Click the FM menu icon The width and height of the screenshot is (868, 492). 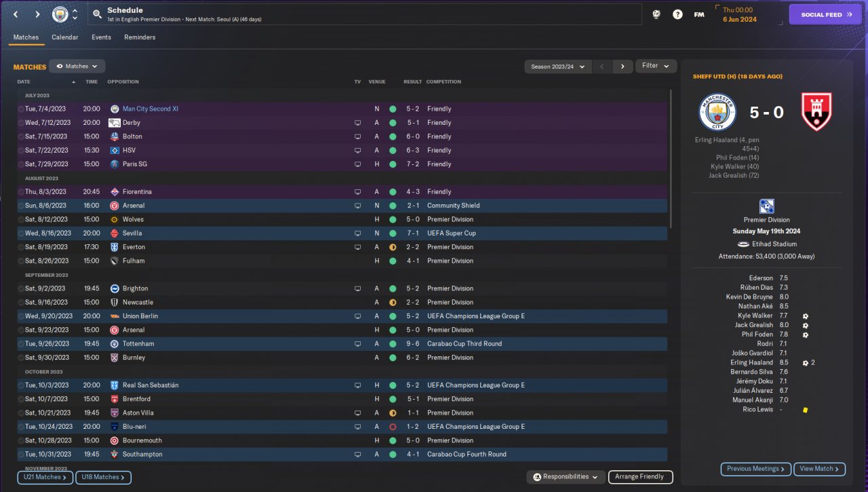point(699,14)
